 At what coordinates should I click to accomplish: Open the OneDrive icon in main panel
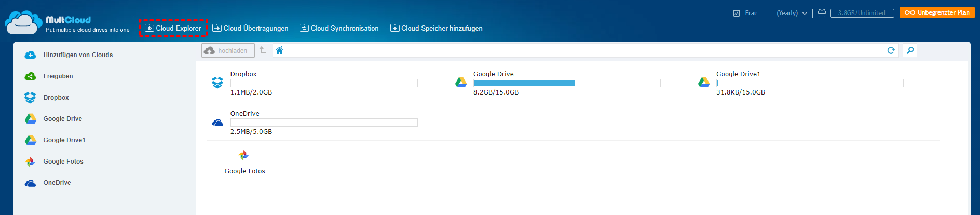coord(217,123)
